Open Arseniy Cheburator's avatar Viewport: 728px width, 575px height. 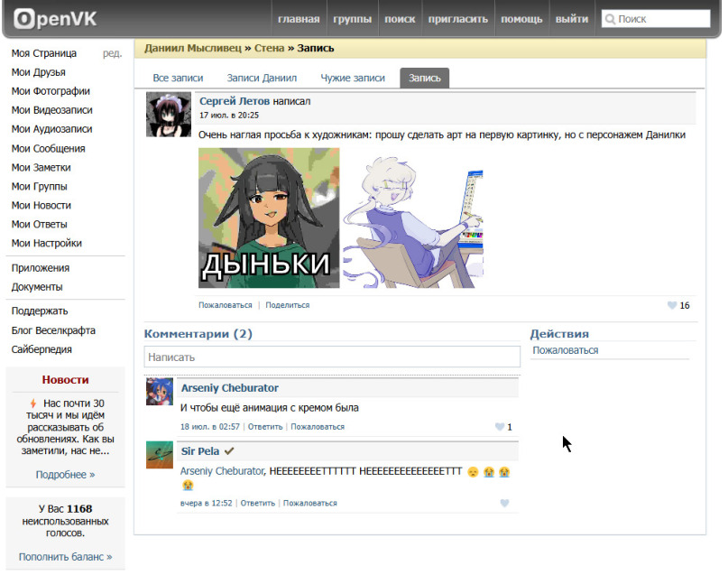pos(160,392)
